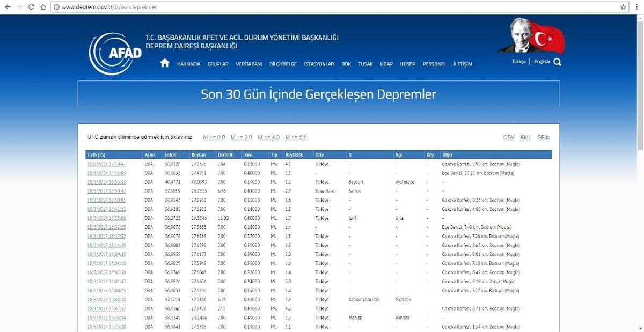Screen dimensions: 644x332
Task: Open the site search magnifier icon
Action: click(x=557, y=62)
